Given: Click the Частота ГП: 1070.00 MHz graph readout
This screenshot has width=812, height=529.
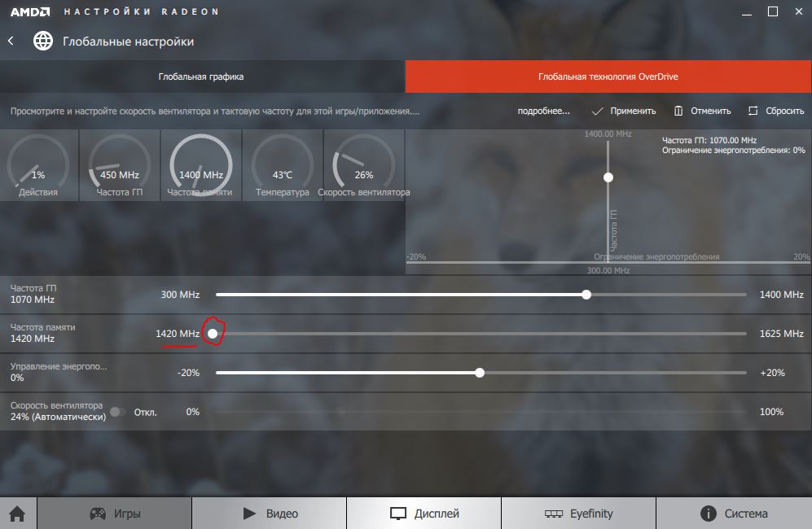Looking at the screenshot, I should point(709,140).
